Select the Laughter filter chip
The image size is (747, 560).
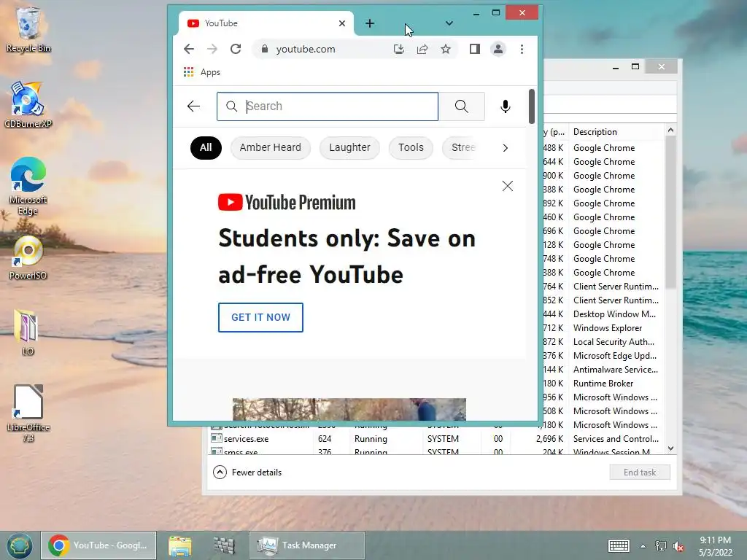349,147
